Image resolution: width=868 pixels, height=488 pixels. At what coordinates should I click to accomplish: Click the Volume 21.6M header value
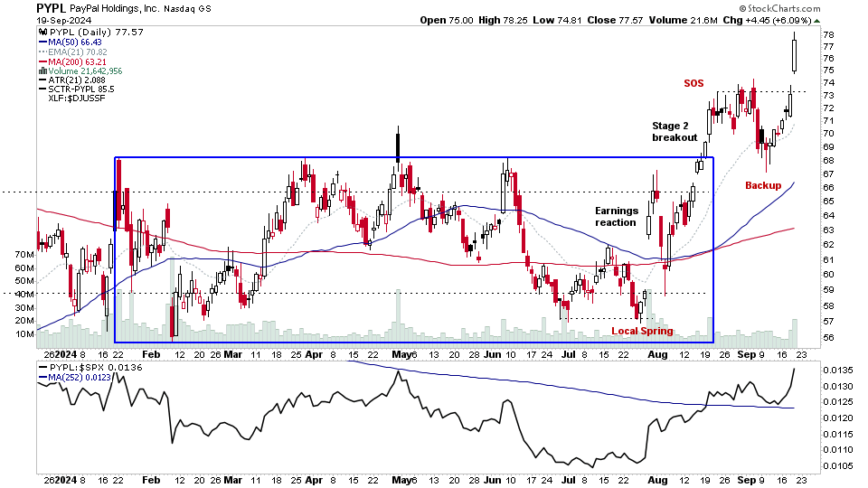tap(684, 21)
